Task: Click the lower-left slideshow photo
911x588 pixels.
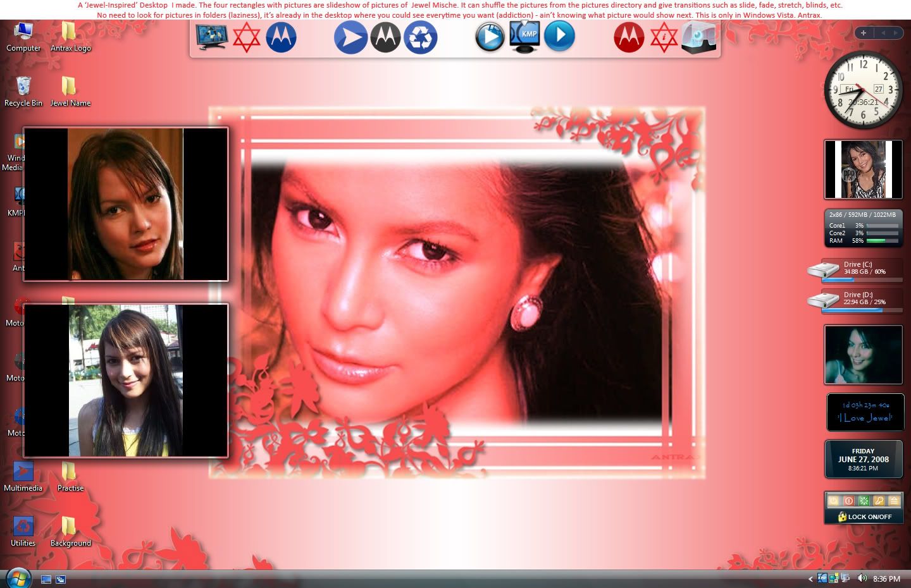Action: 125,381
